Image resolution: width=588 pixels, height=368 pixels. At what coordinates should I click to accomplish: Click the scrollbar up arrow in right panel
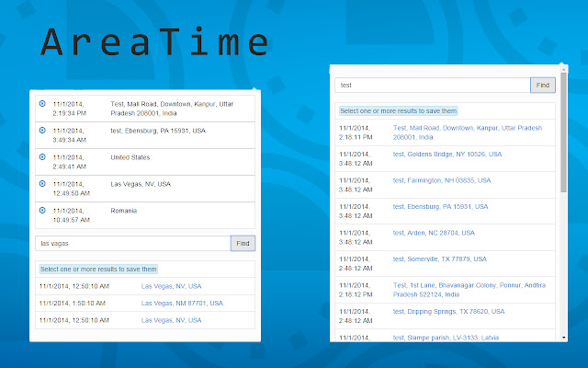(x=563, y=70)
